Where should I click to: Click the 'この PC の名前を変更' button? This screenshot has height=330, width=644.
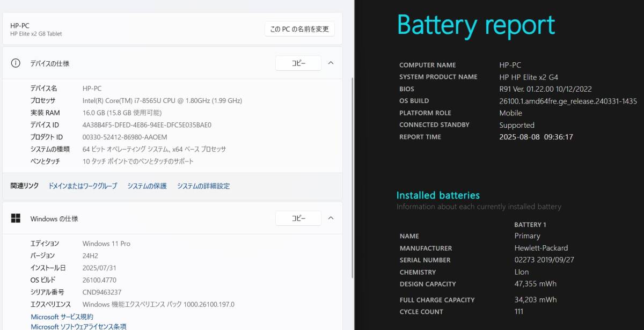point(299,29)
